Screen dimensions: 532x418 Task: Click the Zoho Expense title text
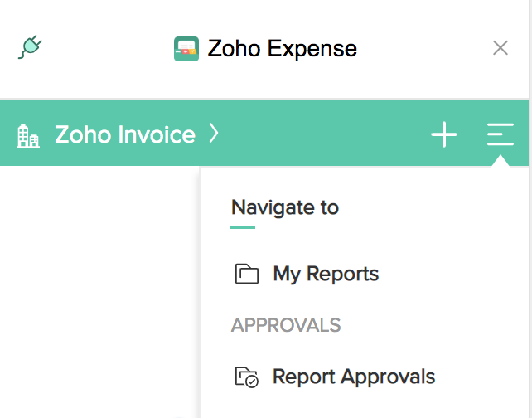(x=283, y=49)
